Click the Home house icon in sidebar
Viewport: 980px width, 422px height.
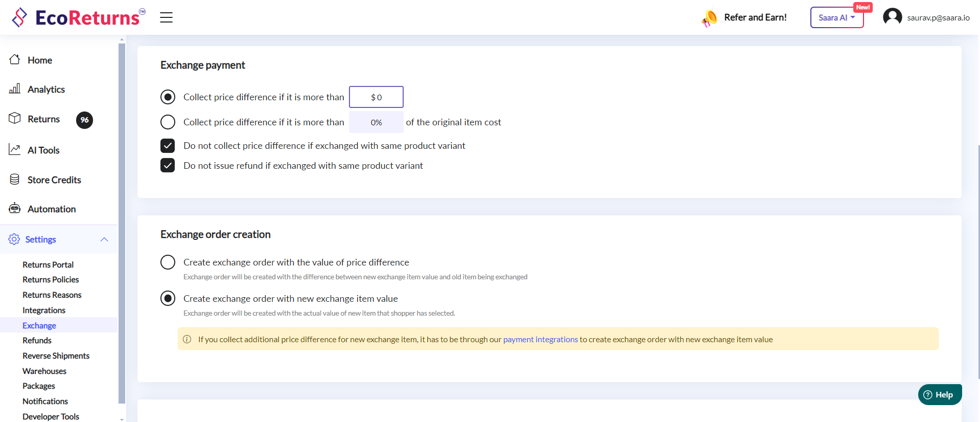[15, 60]
